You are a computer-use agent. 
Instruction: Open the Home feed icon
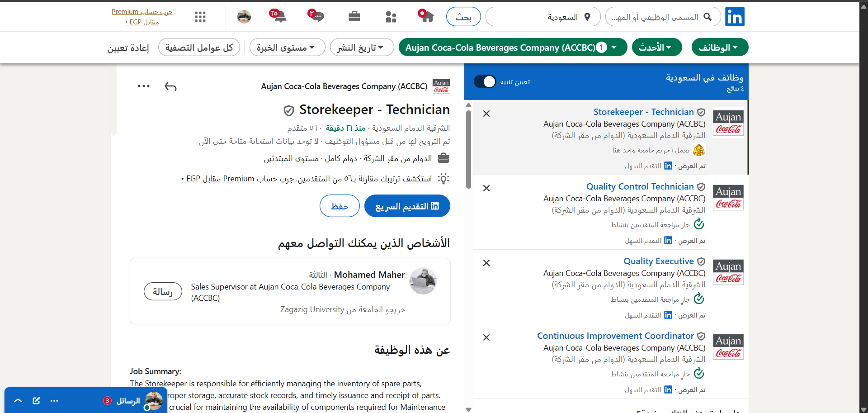point(426,16)
